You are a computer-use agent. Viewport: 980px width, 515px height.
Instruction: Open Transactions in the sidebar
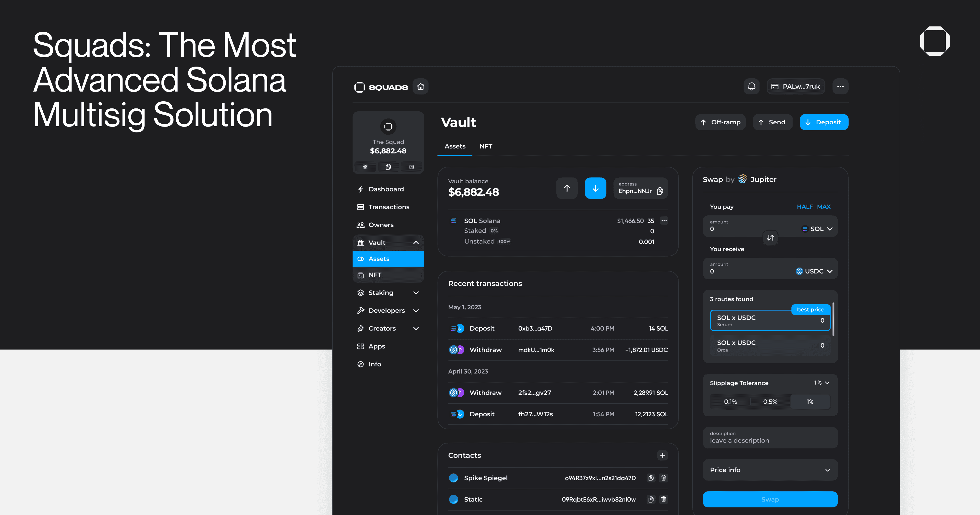click(x=388, y=207)
